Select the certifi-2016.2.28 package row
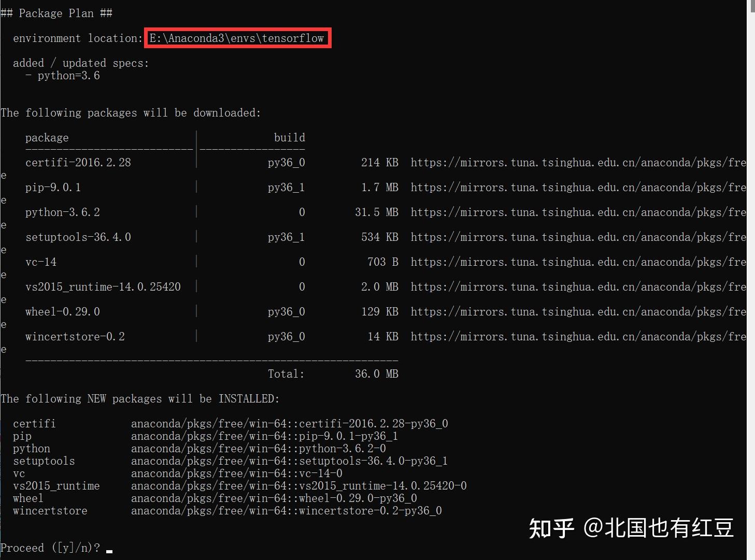Image resolution: width=755 pixels, height=560 pixels. tap(78, 162)
